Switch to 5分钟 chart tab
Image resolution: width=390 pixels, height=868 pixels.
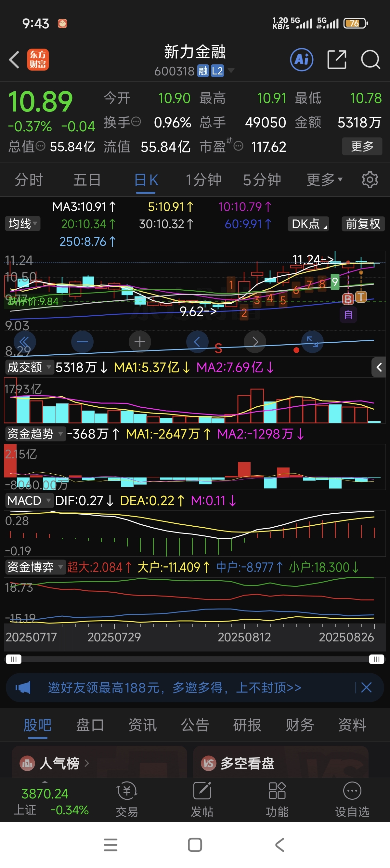point(262,179)
